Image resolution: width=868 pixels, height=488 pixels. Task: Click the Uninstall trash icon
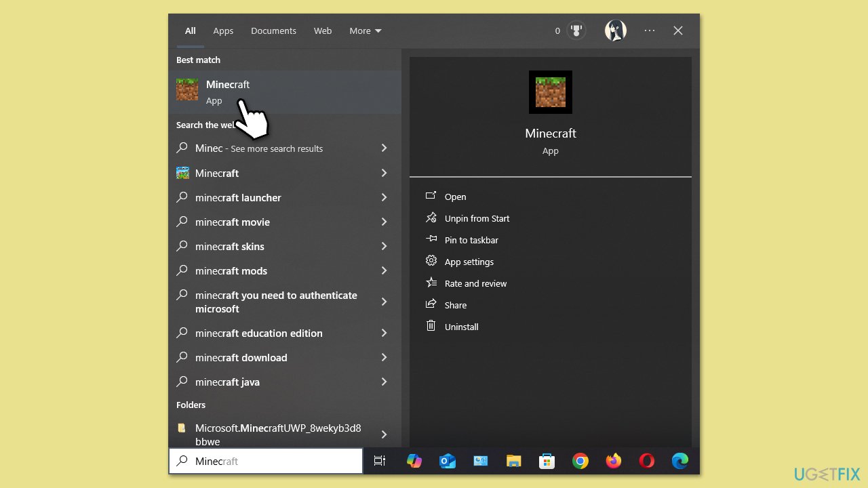(431, 326)
